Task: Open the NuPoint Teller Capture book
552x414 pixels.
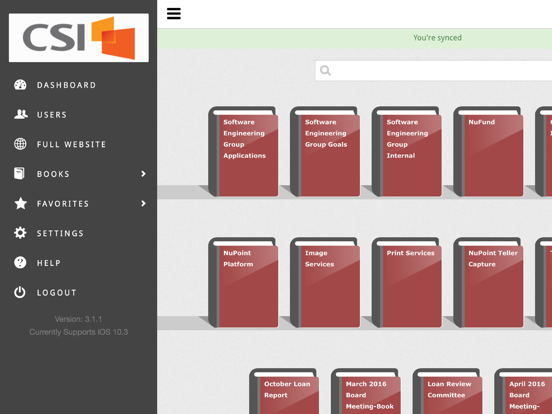Action: (x=488, y=283)
